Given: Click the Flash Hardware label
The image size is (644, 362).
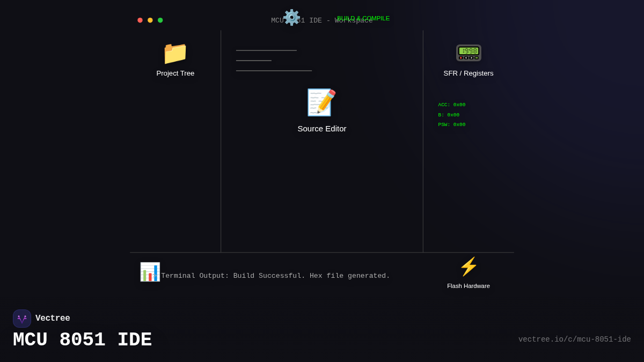Looking at the screenshot, I should 468,286.
